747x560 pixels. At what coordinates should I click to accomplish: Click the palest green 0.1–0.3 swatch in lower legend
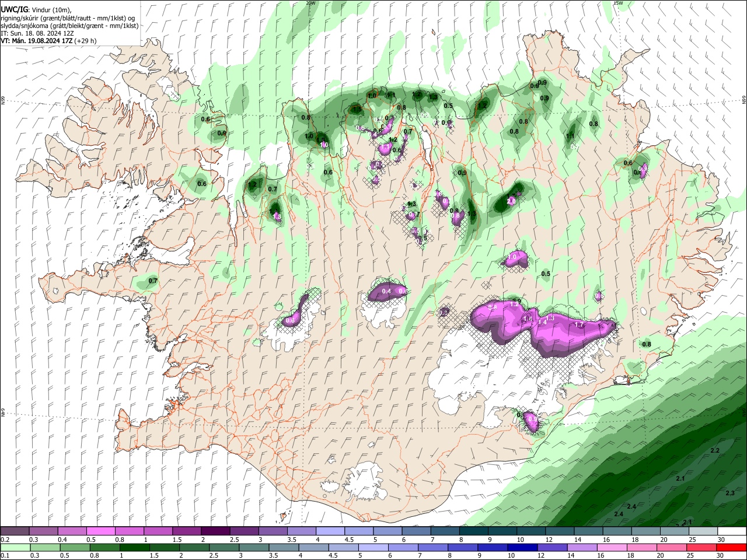tap(15, 548)
